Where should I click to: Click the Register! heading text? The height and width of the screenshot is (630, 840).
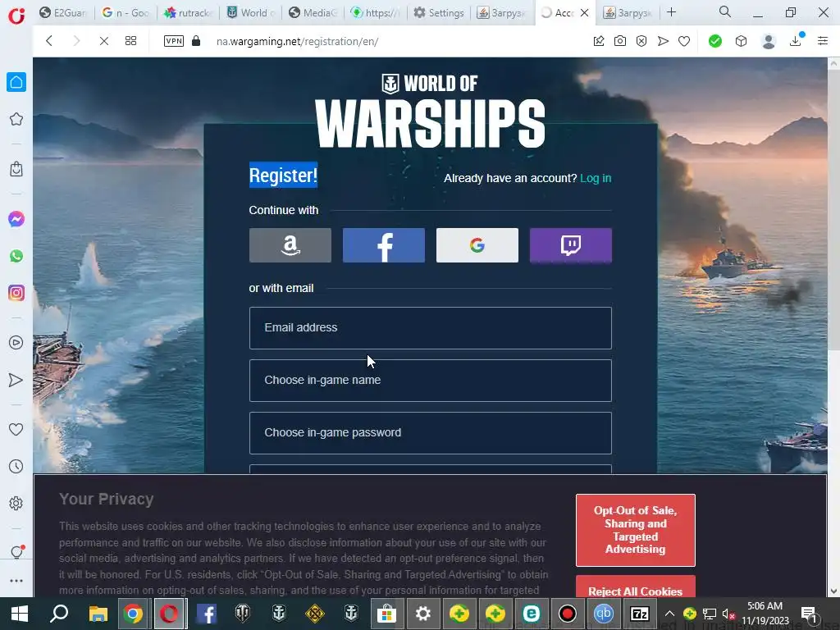(283, 176)
